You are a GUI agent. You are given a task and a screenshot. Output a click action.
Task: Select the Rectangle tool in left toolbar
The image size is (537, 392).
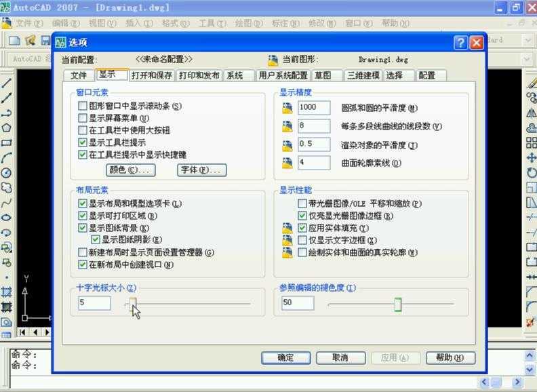point(7,143)
